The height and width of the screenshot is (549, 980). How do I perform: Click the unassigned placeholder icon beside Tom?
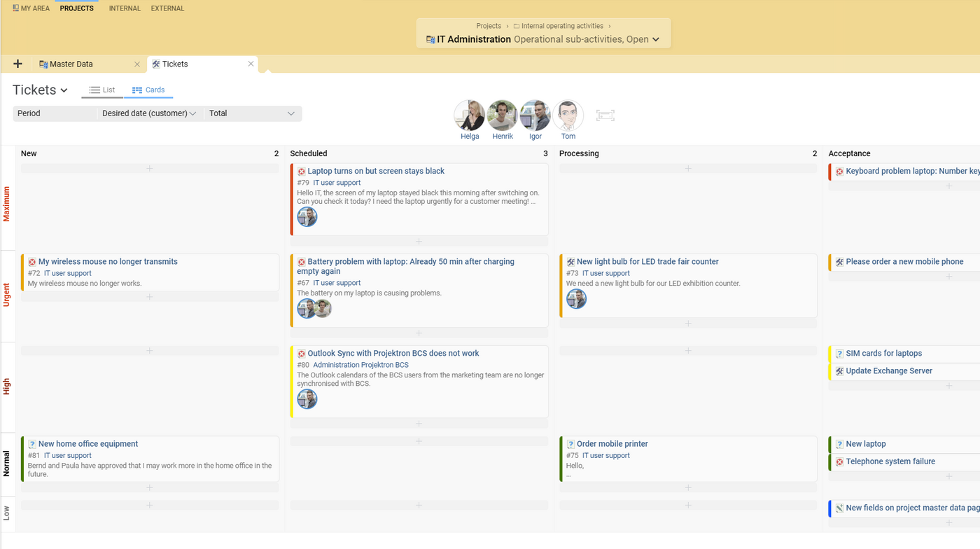pos(605,116)
